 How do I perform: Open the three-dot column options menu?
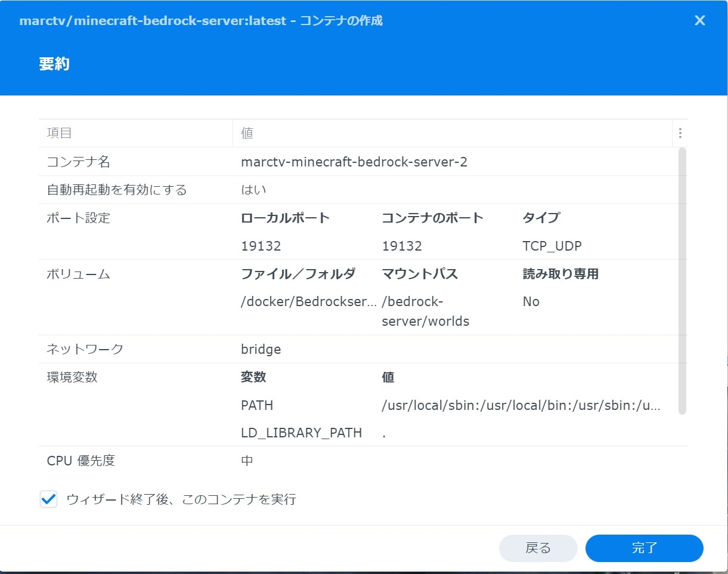680,133
